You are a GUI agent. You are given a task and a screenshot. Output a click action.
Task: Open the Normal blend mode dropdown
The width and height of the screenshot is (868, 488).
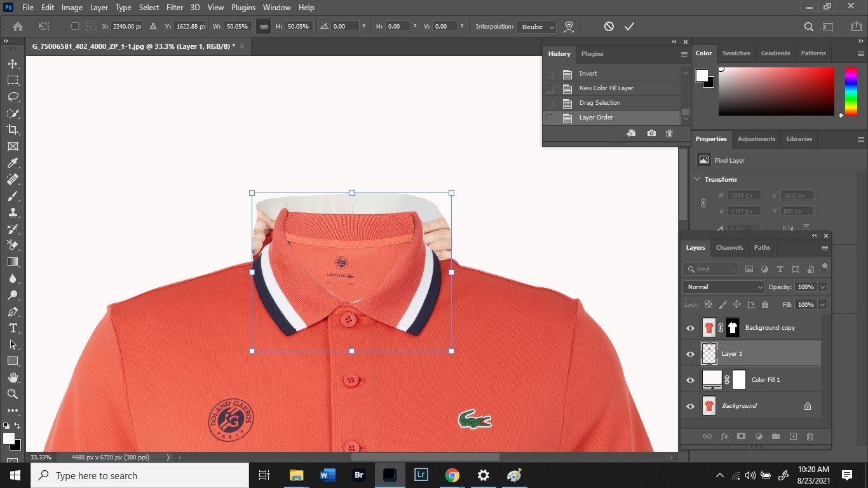coord(723,287)
